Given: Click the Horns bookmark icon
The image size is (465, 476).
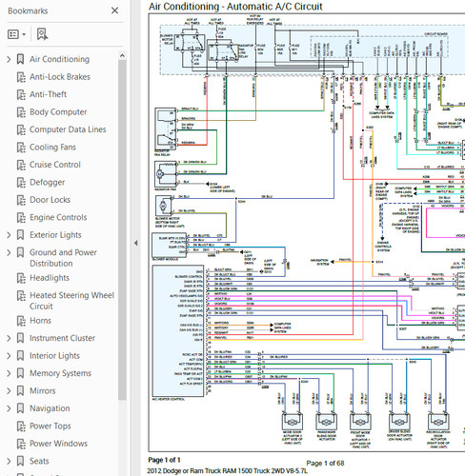Looking at the screenshot, I should click(x=21, y=321).
